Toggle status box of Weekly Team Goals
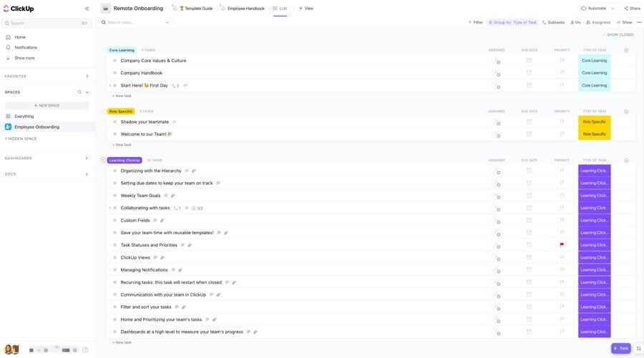The width and height of the screenshot is (644, 358). coord(114,196)
